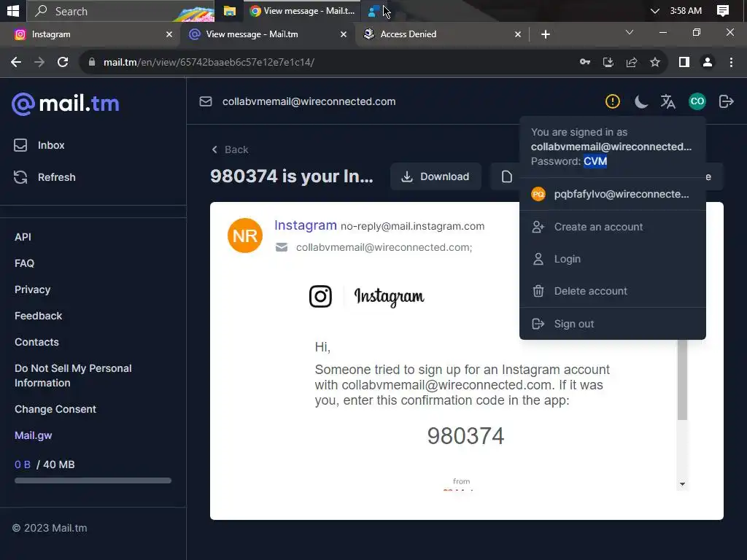Open the FAQ link
The width and height of the screenshot is (747, 560).
(24, 262)
